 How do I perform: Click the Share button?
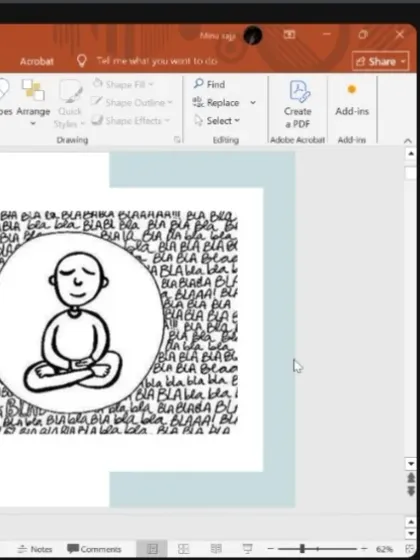[x=380, y=61]
